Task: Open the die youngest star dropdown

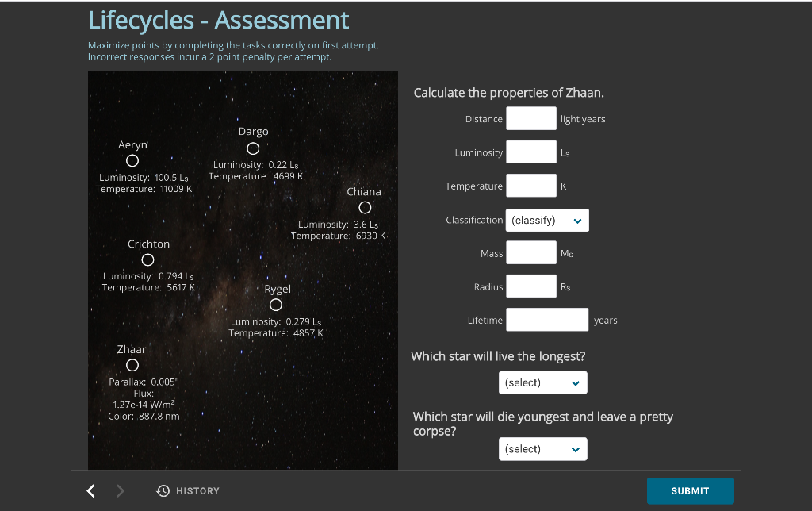Action: pos(543,449)
